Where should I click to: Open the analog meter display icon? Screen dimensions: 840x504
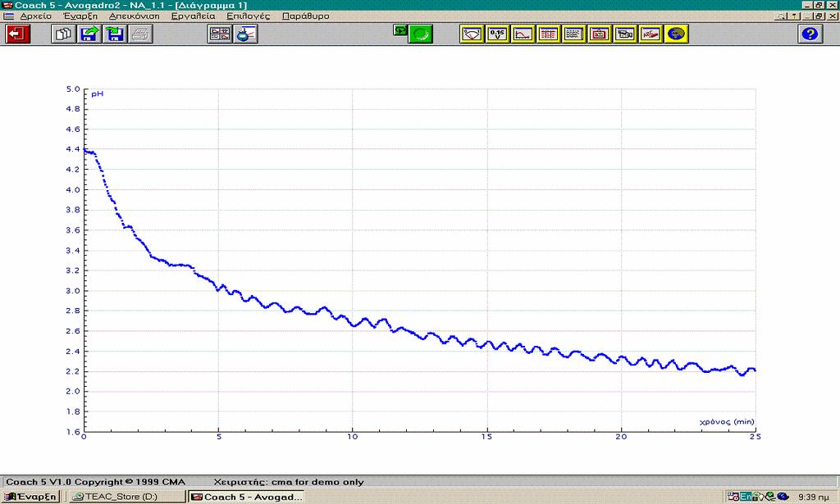[472, 34]
